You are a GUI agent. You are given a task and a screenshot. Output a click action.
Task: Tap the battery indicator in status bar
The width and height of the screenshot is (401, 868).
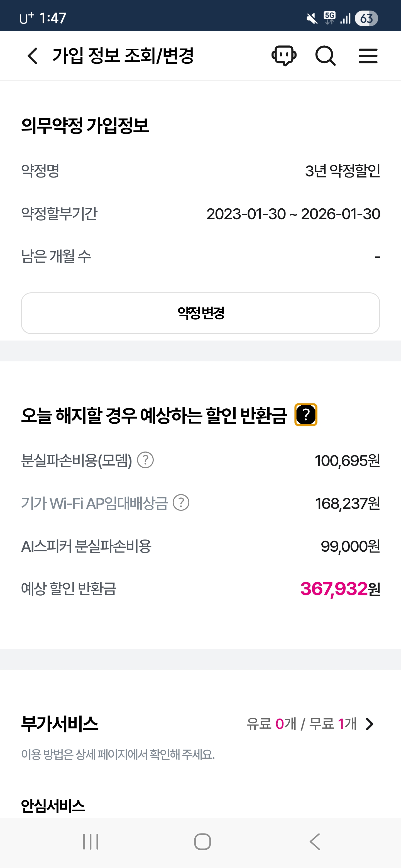[366, 18]
